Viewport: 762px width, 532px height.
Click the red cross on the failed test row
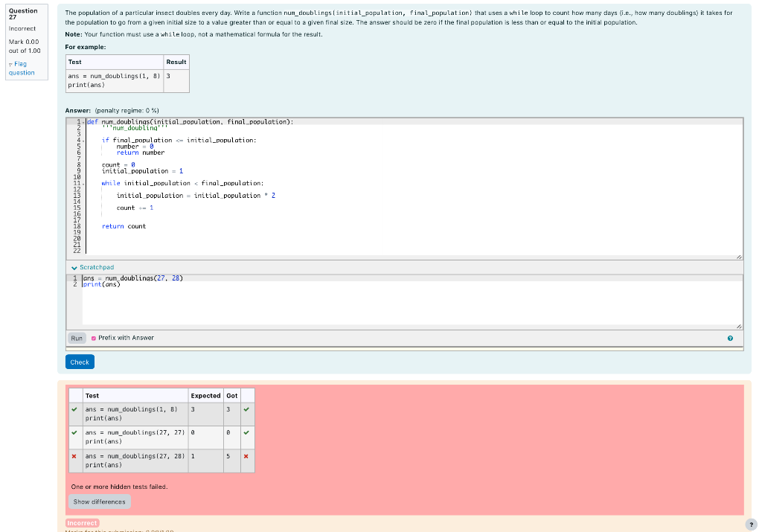(74, 455)
